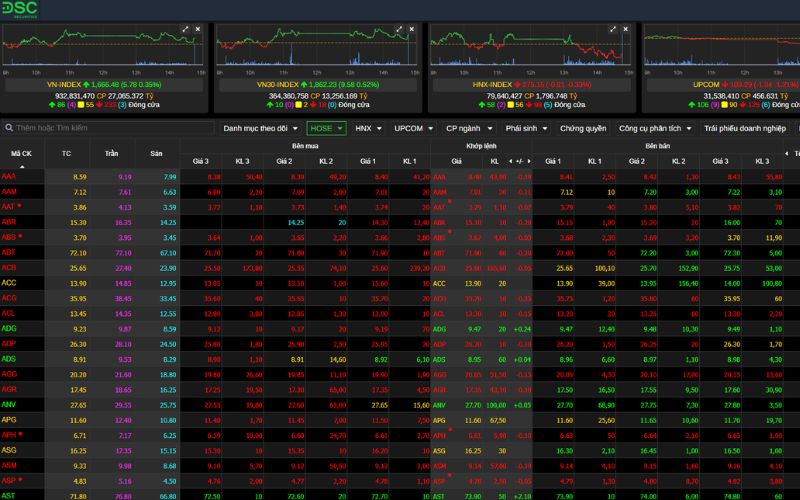Close the HNX-INDEX chart panel
The height and width of the screenshot is (500, 800).
pyautogui.click(x=626, y=30)
